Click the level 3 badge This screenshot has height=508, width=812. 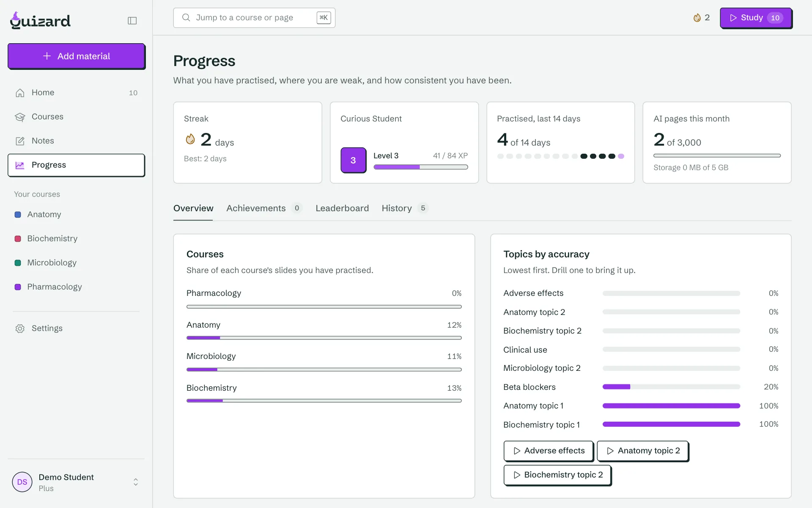coord(353,160)
